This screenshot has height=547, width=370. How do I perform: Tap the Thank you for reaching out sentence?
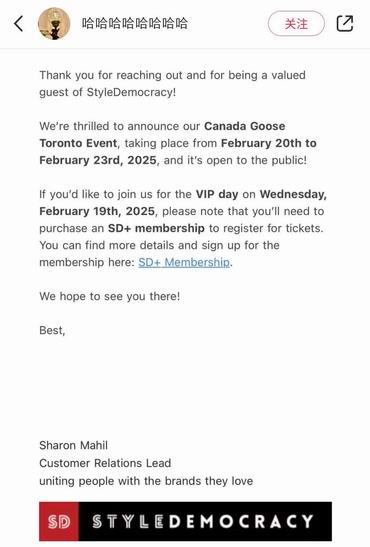coord(172,75)
